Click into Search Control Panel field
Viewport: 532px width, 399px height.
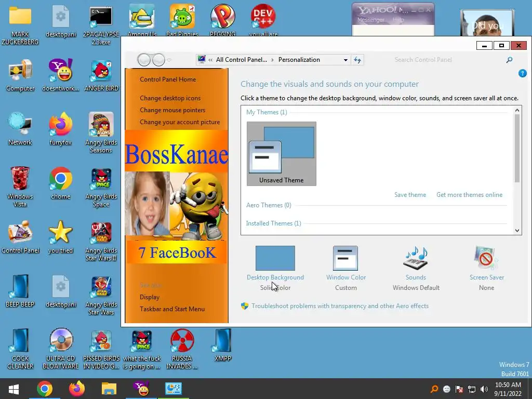[x=448, y=60]
